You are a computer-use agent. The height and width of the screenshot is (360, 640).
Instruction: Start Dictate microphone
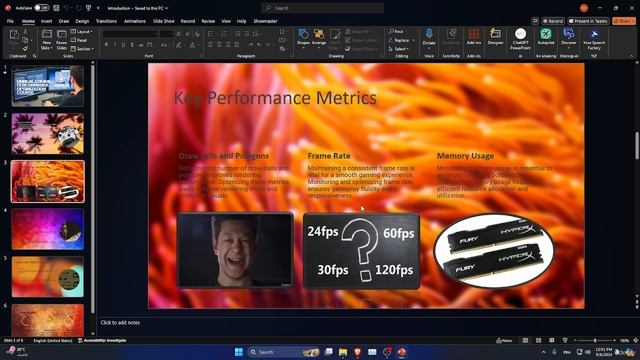(429, 38)
